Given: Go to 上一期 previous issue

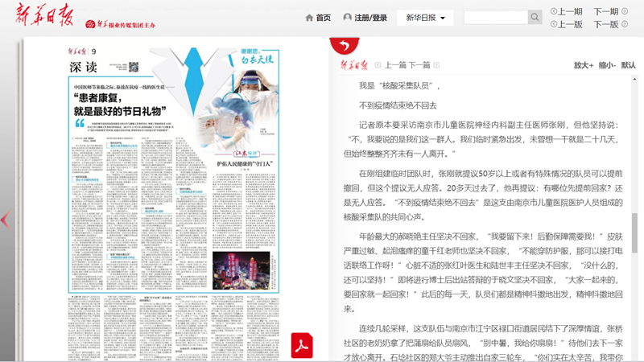Looking at the screenshot, I should point(571,11).
